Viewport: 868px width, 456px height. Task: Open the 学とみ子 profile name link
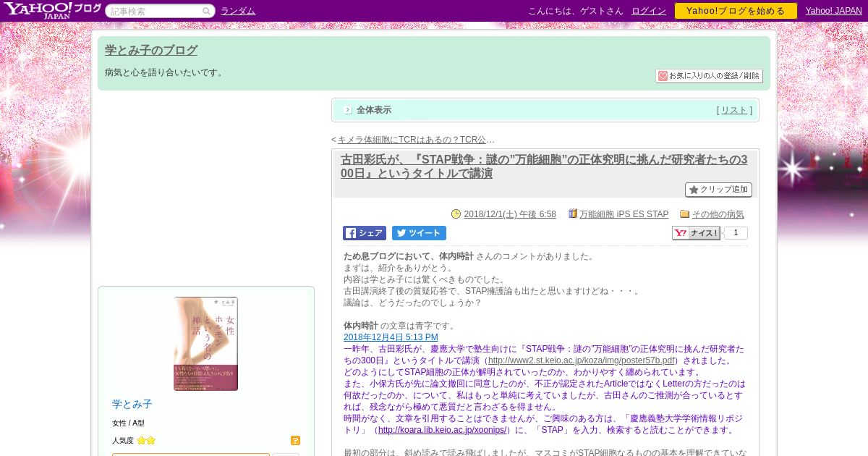(132, 404)
